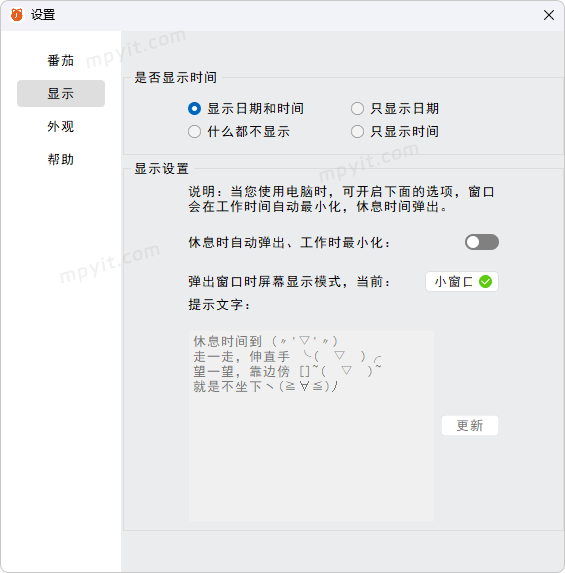Click the 弹出窗口时屏幕显示模式 label
This screenshot has width=565, height=573.
(x=289, y=282)
